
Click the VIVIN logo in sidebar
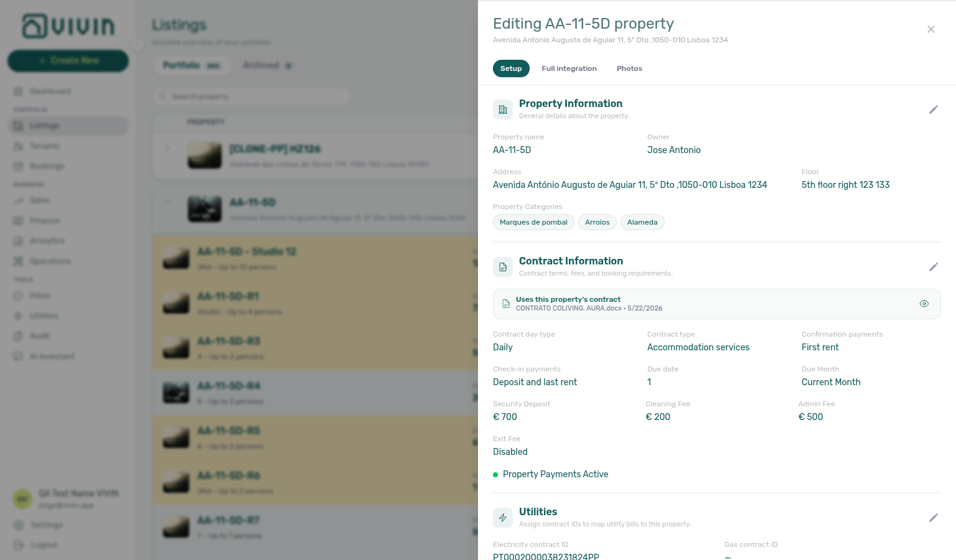tap(68, 26)
